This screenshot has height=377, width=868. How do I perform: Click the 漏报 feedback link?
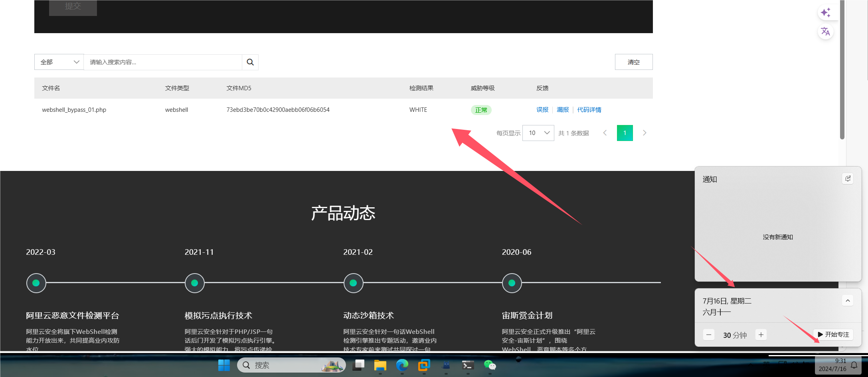563,110
